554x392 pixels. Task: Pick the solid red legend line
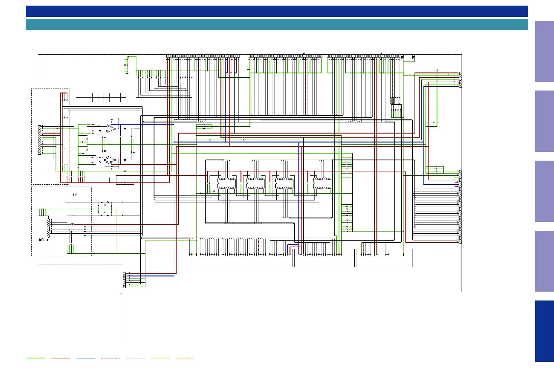[x=61, y=358]
